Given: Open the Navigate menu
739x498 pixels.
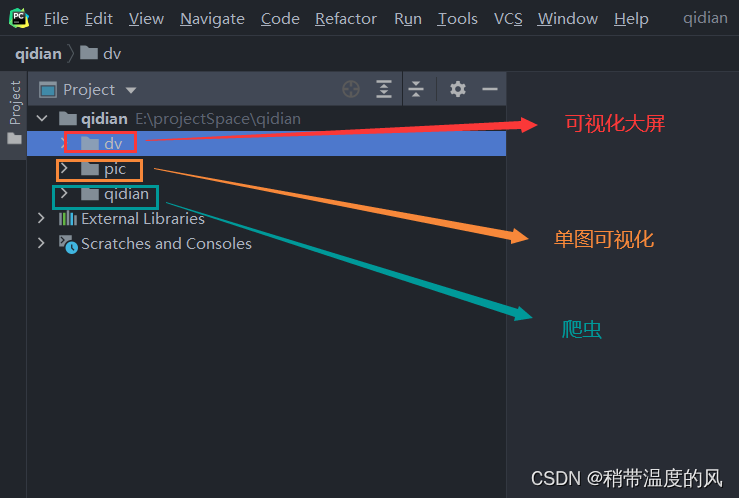Looking at the screenshot, I should (x=212, y=19).
